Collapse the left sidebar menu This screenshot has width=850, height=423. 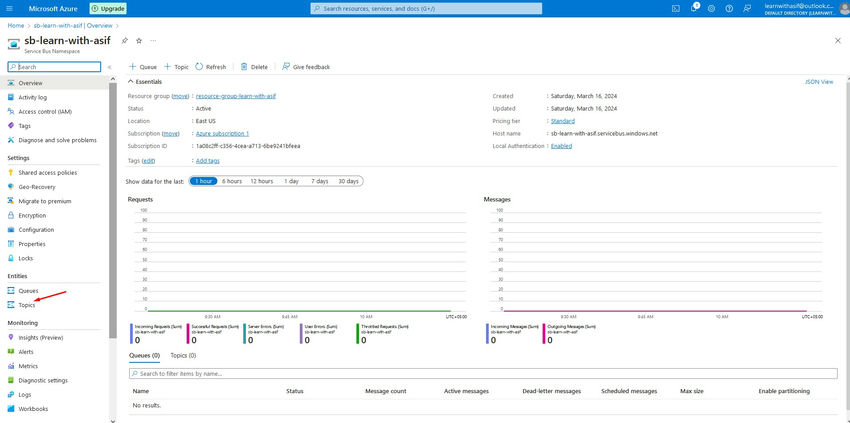[x=109, y=67]
